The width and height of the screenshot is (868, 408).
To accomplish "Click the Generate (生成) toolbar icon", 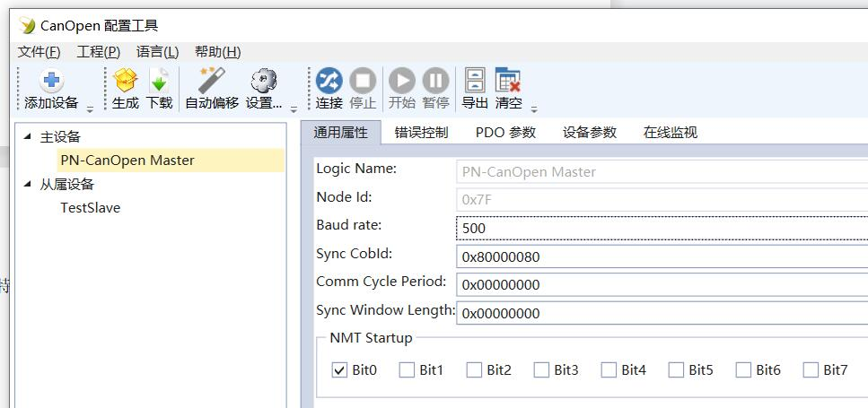I will [125, 82].
